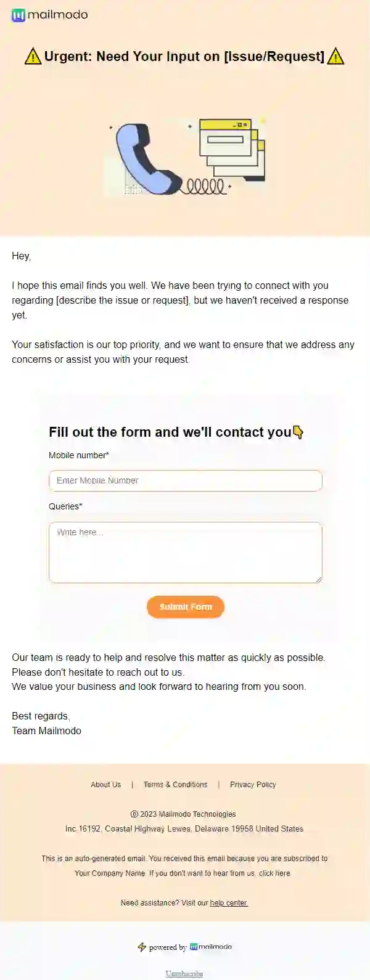Click the copyright symbol before 2023
Image resolution: width=370 pixels, height=980 pixels.
pos(133,814)
